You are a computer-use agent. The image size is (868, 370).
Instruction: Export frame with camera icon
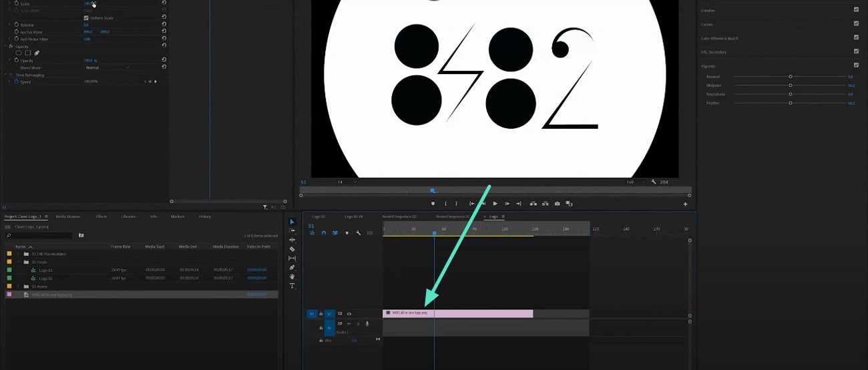pyautogui.click(x=558, y=204)
